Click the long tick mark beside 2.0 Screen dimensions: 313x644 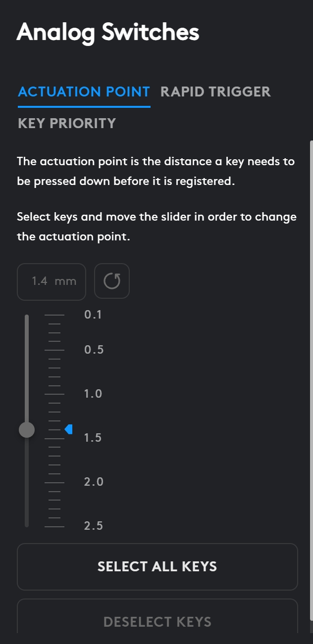coord(54,482)
